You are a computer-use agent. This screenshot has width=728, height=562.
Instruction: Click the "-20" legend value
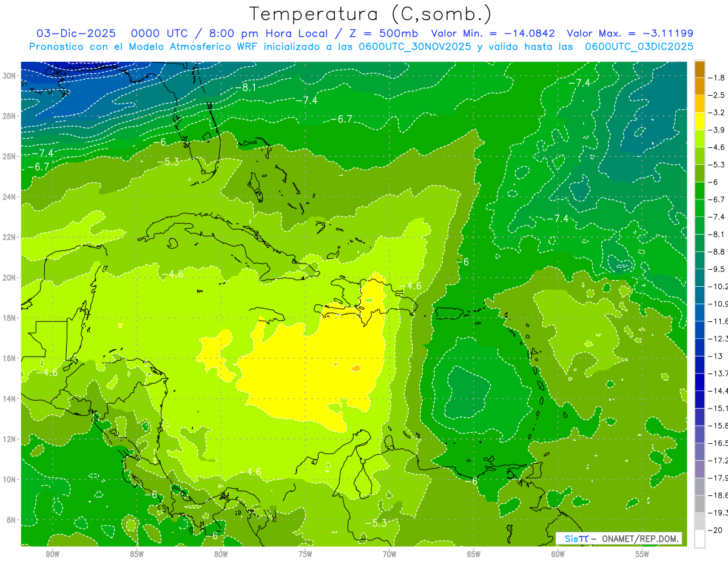coord(716,530)
